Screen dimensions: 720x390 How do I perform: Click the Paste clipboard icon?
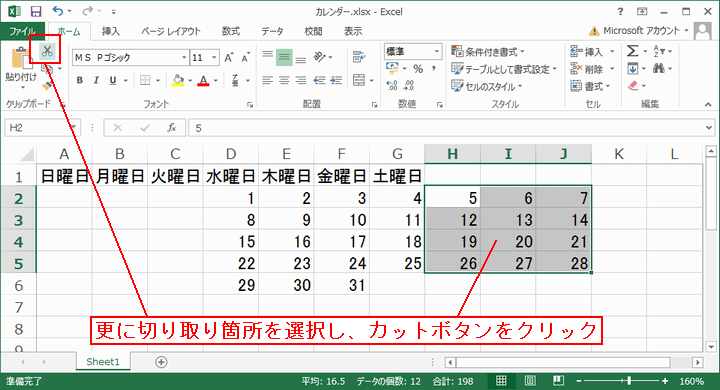(20, 58)
